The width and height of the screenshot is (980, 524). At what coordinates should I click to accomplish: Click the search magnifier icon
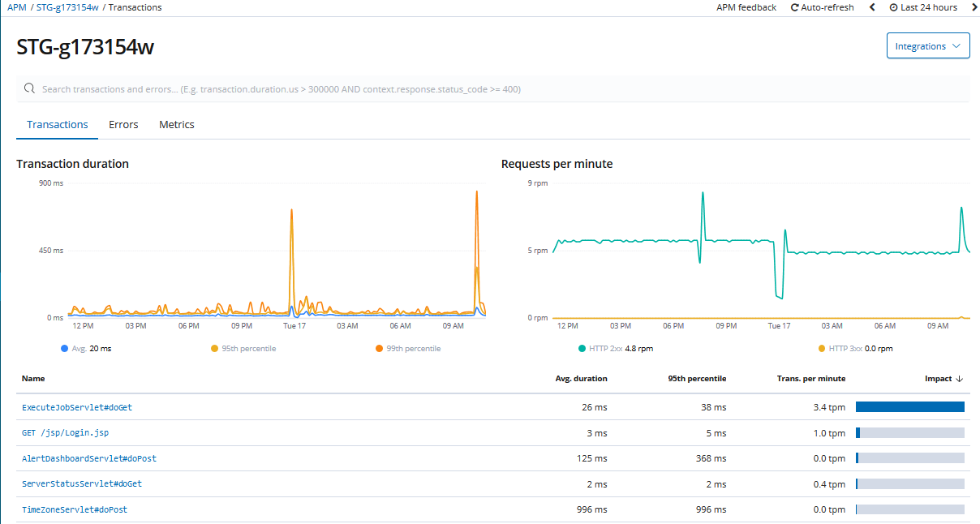coord(30,88)
